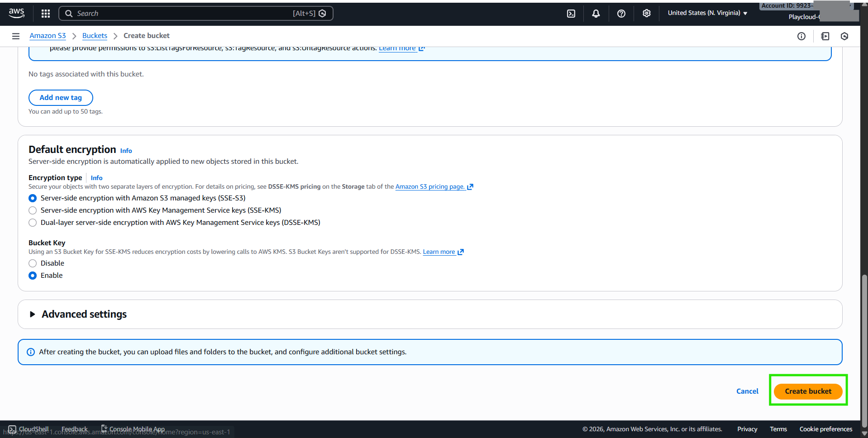
Task: Select SSE-KMS encryption type
Action: tap(33, 210)
